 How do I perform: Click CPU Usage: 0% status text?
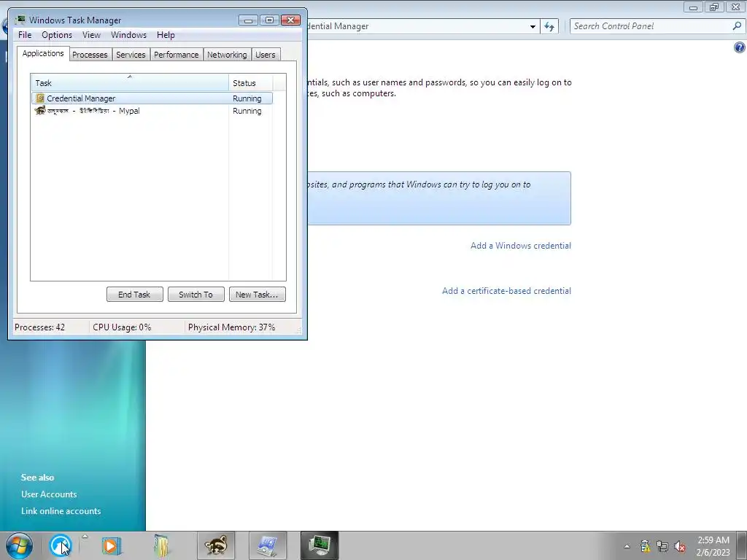click(122, 327)
